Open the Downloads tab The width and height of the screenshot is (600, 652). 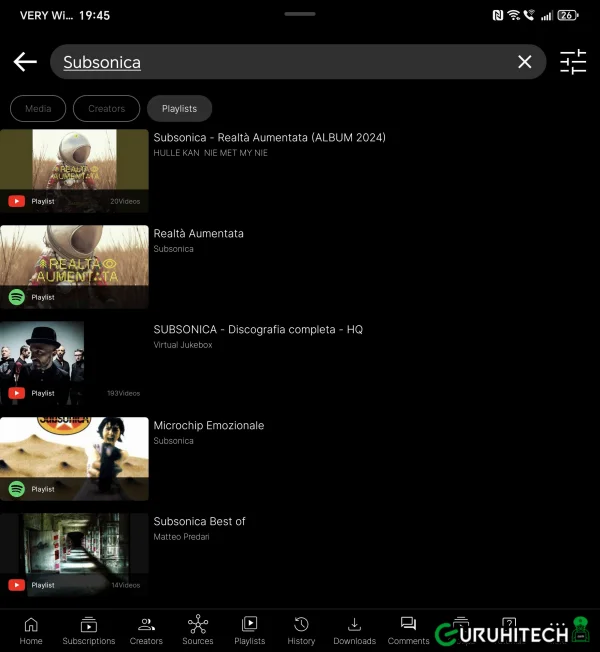354,630
